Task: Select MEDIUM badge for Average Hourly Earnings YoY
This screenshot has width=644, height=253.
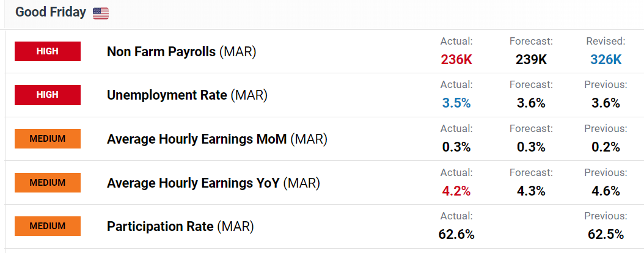Action: pos(48,183)
